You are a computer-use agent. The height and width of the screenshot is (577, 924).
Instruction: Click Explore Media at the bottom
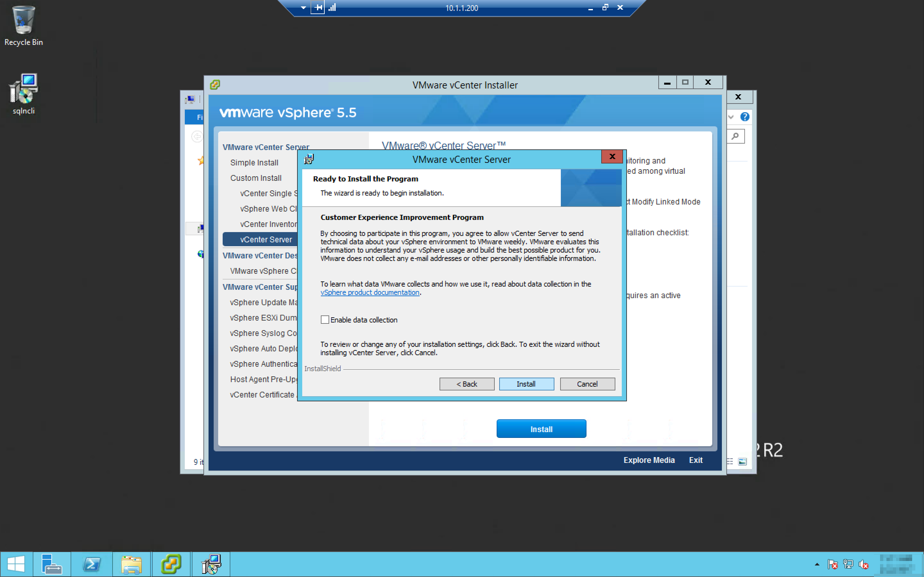(649, 460)
